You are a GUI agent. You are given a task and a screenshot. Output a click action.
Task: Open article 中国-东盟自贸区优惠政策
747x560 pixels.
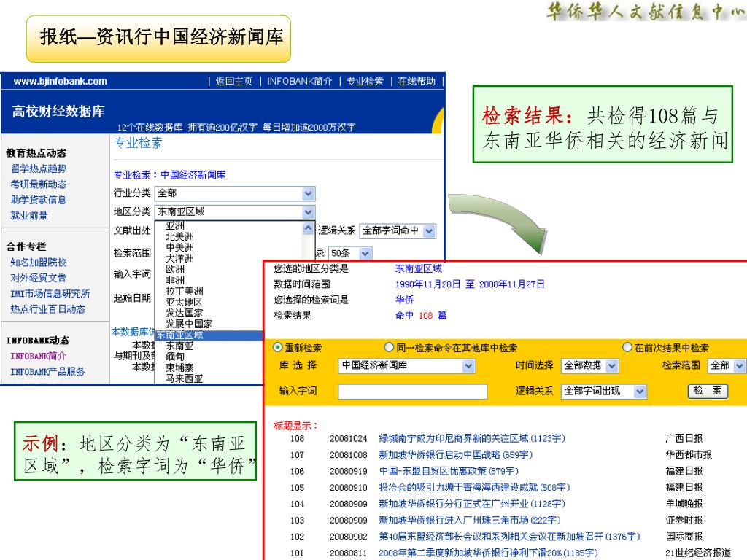point(449,472)
